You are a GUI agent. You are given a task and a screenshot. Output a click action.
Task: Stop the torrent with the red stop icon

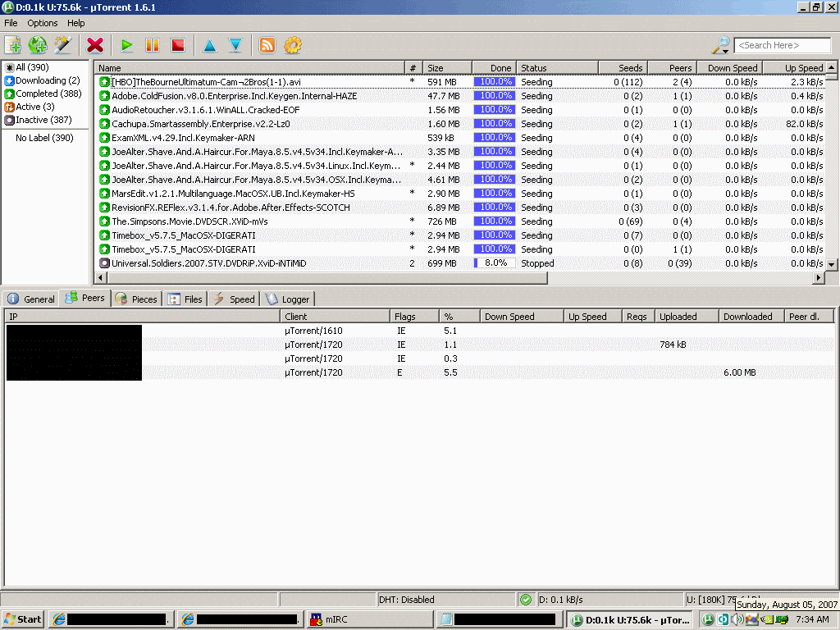point(178,46)
